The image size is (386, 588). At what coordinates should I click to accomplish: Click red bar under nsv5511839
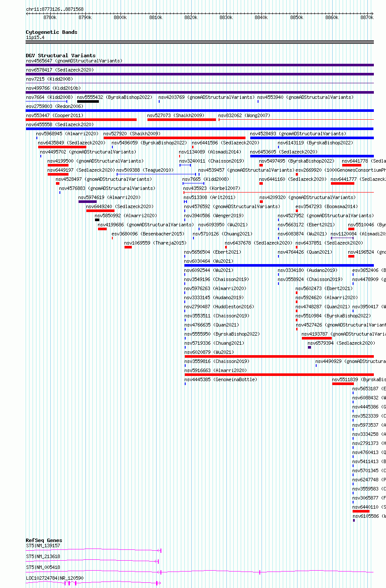pos(343,384)
